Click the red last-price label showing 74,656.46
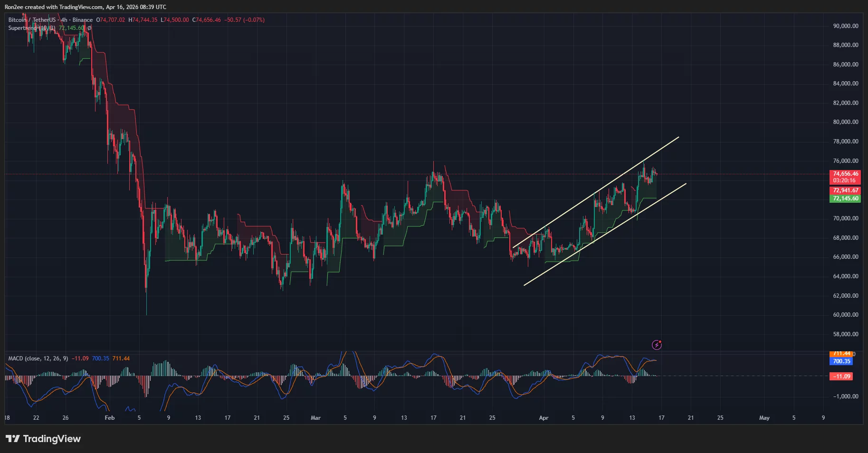 (845, 174)
